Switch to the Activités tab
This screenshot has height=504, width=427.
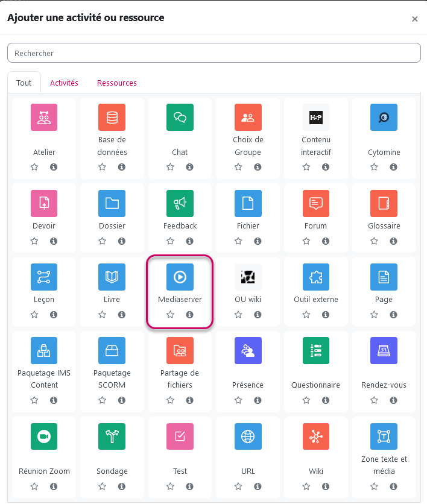(64, 83)
